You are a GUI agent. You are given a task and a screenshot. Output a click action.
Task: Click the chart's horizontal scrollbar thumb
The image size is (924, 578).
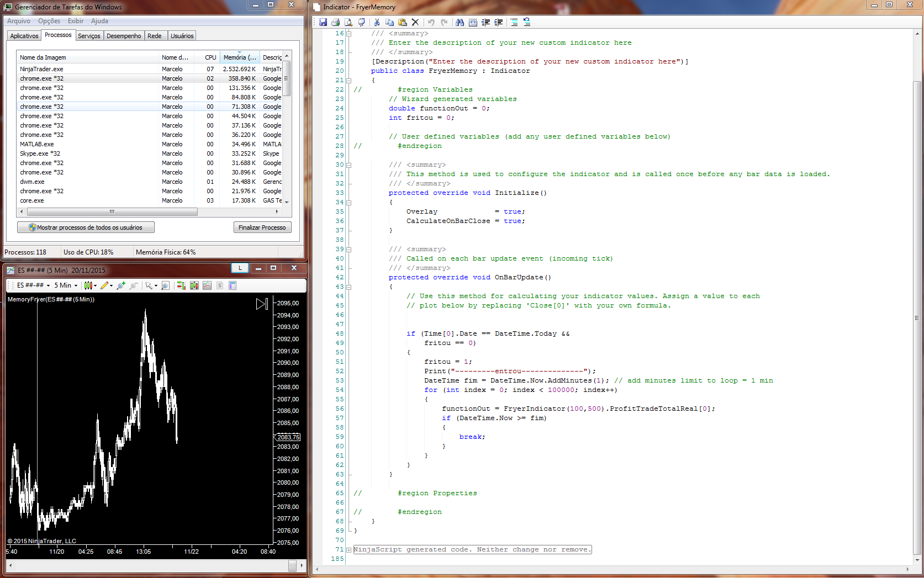pyautogui.click(x=293, y=565)
